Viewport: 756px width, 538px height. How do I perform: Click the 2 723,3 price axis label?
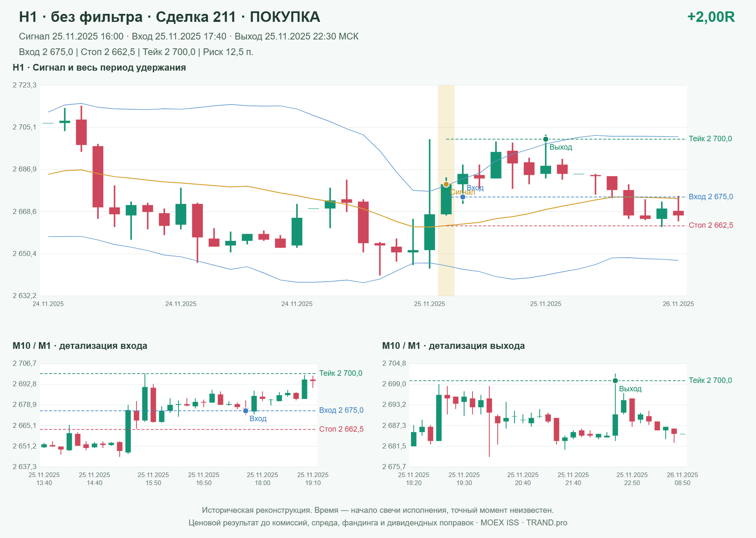point(24,85)
